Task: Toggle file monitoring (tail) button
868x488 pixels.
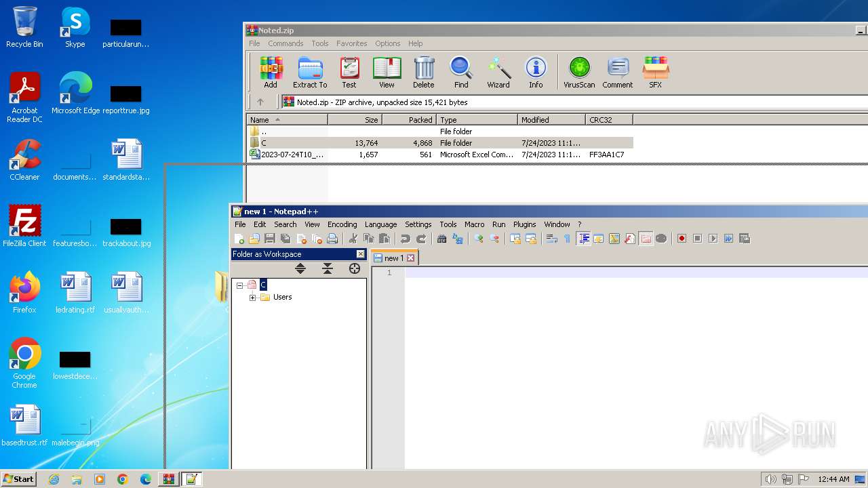Action: (x=661, y=239)
